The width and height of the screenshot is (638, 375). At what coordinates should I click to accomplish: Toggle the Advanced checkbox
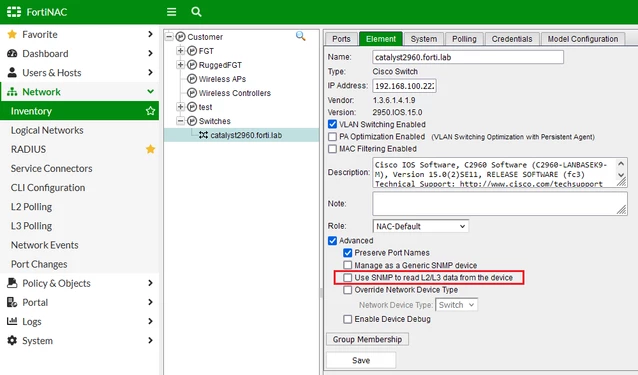click(332, 241)
